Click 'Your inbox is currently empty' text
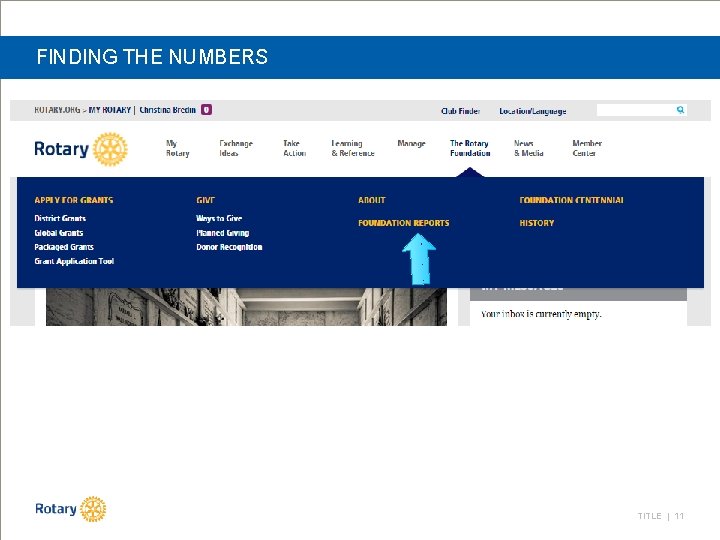Viewport: 720px width, 540px height. [x=541, y=314]
